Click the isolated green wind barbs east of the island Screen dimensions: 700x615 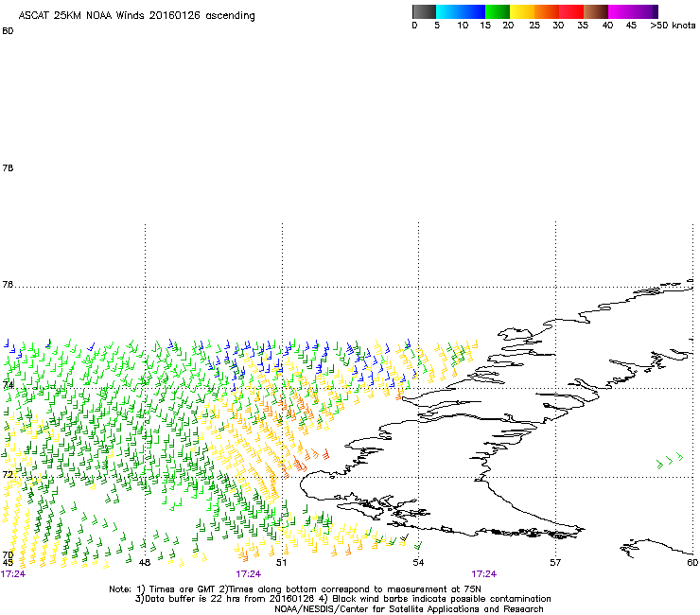point(670,461)
